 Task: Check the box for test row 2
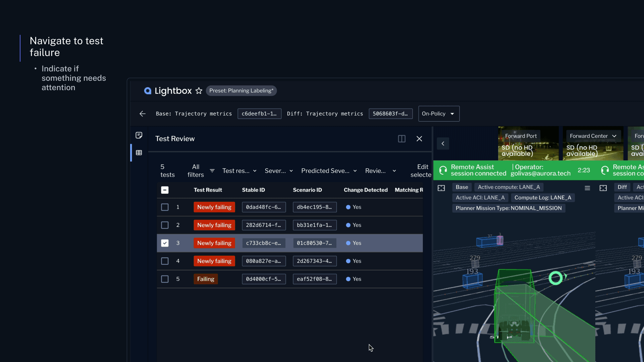tap(165, 225)
